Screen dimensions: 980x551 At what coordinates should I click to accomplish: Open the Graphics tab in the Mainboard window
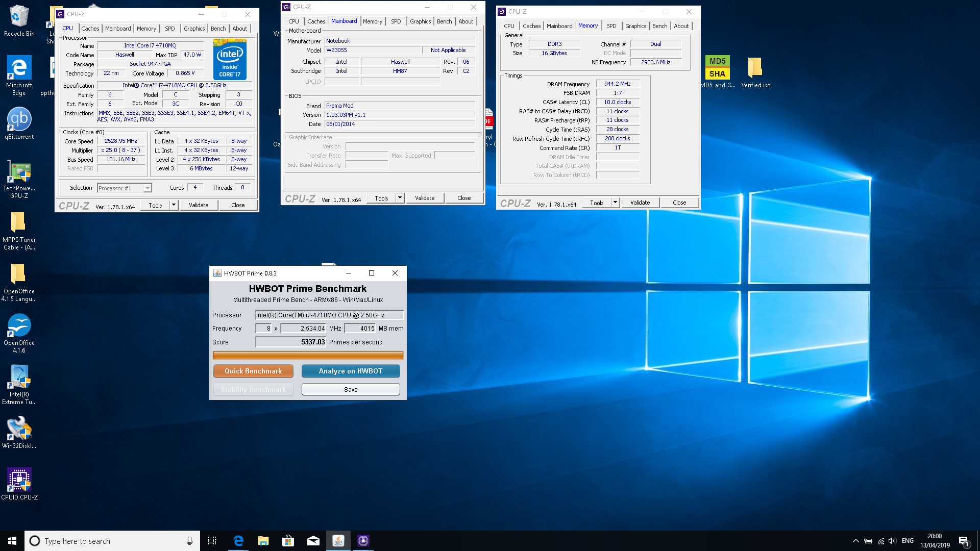point(421,21)
